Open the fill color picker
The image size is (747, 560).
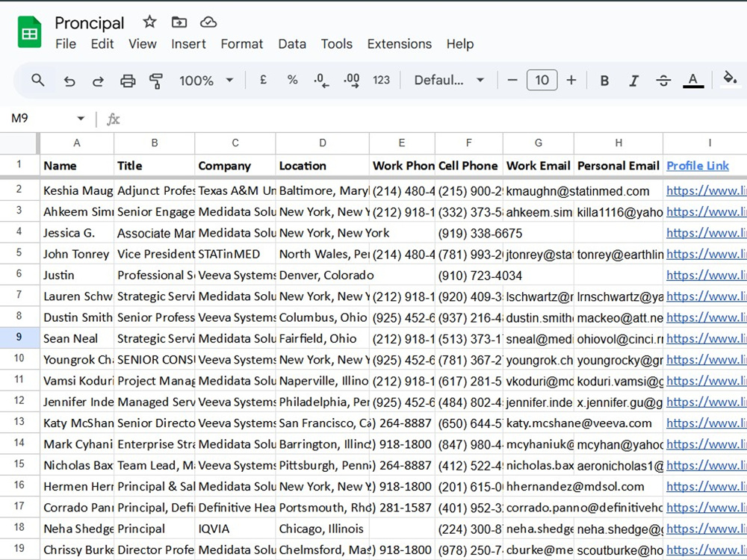[x=729, y=78]
